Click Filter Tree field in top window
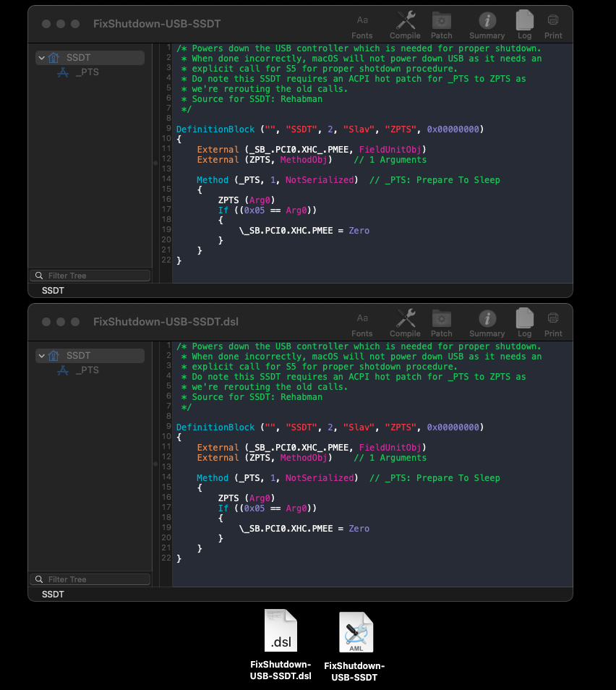Viewport: 616px width, 690px height. tap(94, 276)
